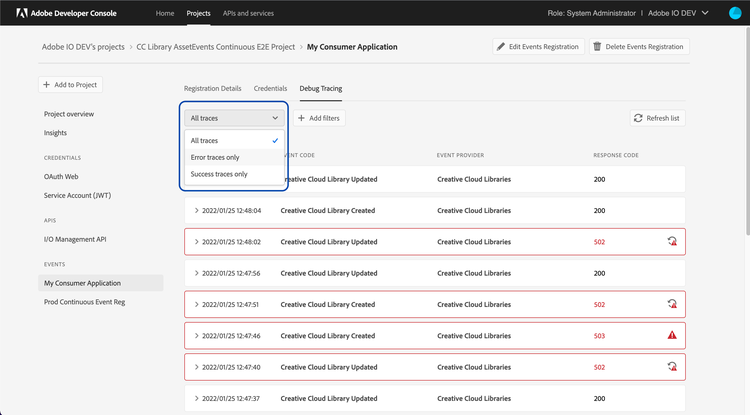Switch to the Credentials tab
Screen dimensions: 750x415
pyautogui.click(x=270, y=88)
